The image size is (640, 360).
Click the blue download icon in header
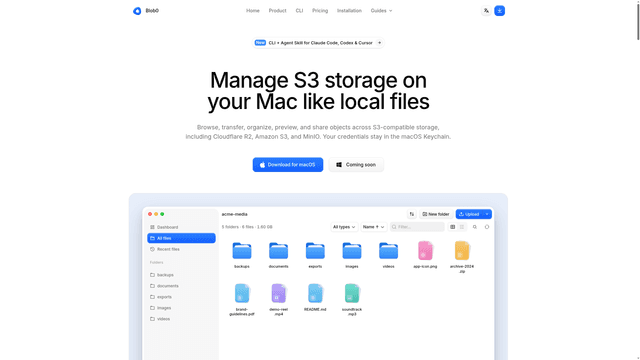(x=500, y=11)
